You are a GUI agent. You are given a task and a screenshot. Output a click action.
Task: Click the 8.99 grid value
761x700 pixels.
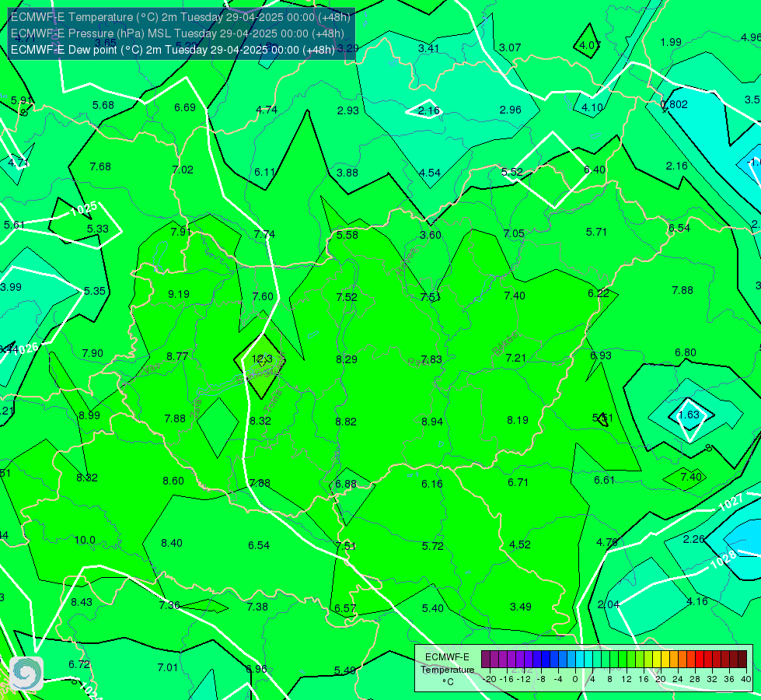(89, 415)
